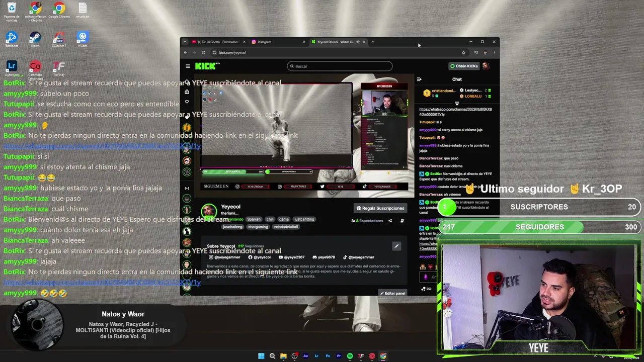Mute audio on Yeyecol Stream tab
Image resolution: width=644 pixels, height=362 pixels.
[358, 42]
